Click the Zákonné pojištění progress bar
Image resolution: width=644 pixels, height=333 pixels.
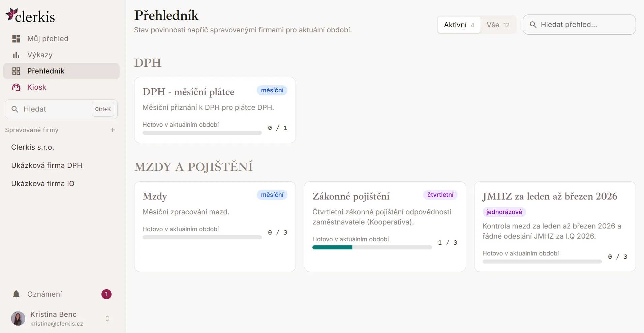coord(372,247)
